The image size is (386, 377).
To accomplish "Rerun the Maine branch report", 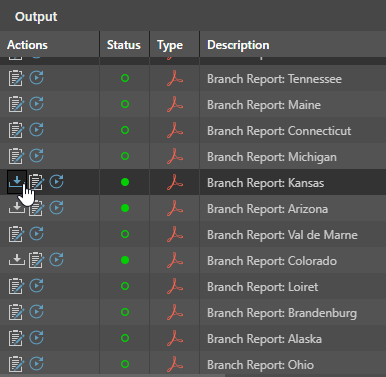I will pyautogui.click(x=36, y=104).
